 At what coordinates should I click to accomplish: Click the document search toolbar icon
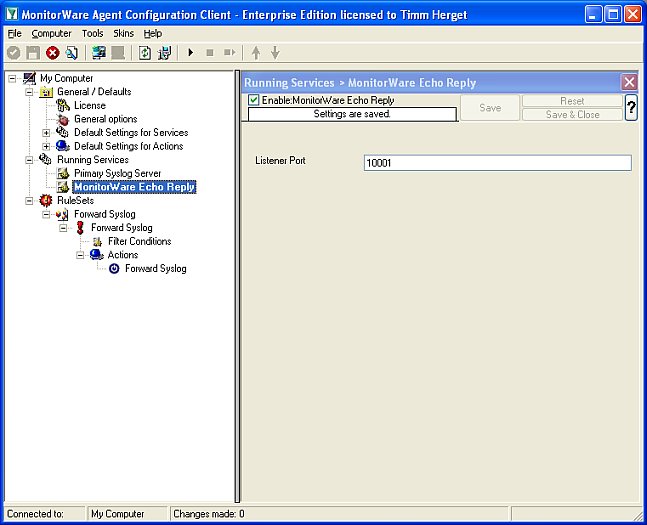72,53
